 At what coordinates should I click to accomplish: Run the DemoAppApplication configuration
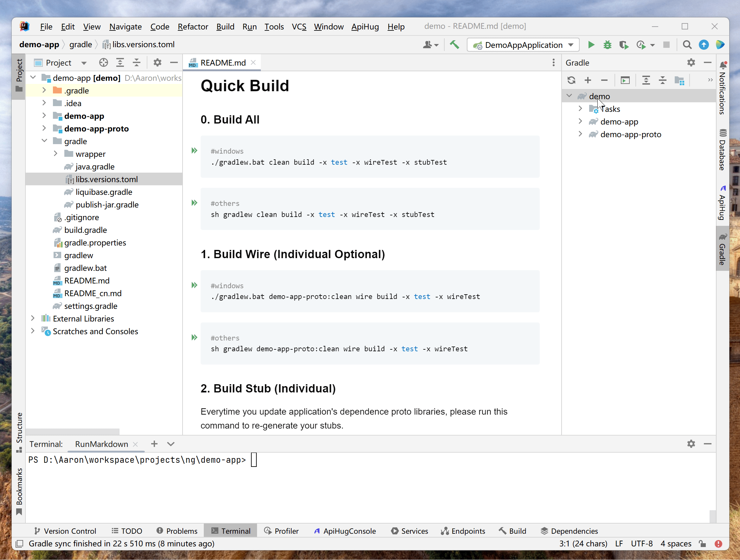[x=591, y=45]
